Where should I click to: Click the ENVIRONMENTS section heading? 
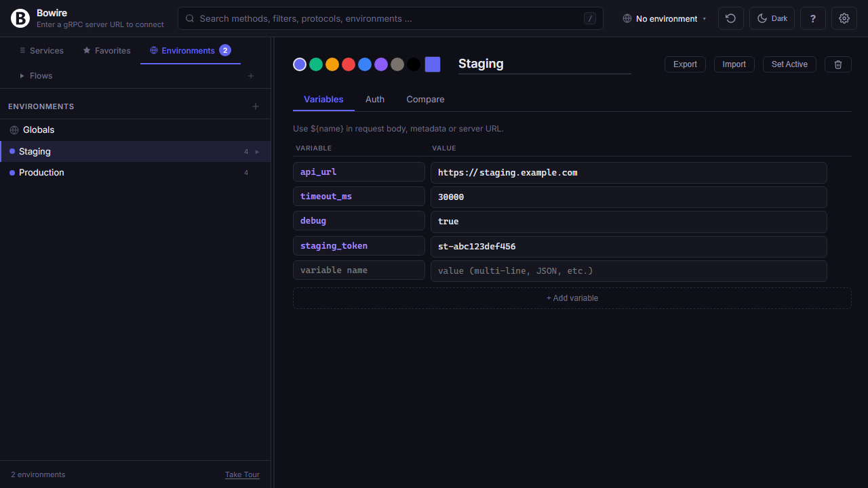pyautogui.click(x=41, y=106)
